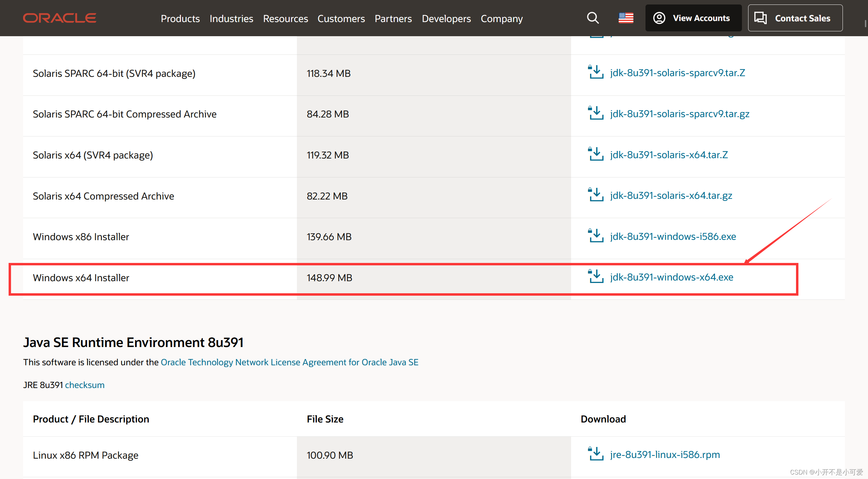The height and width of the screenshot is (479, 868).
Task: Expand the Developers navigation menu
Action: pyautogui.click(x=446, y=19)
